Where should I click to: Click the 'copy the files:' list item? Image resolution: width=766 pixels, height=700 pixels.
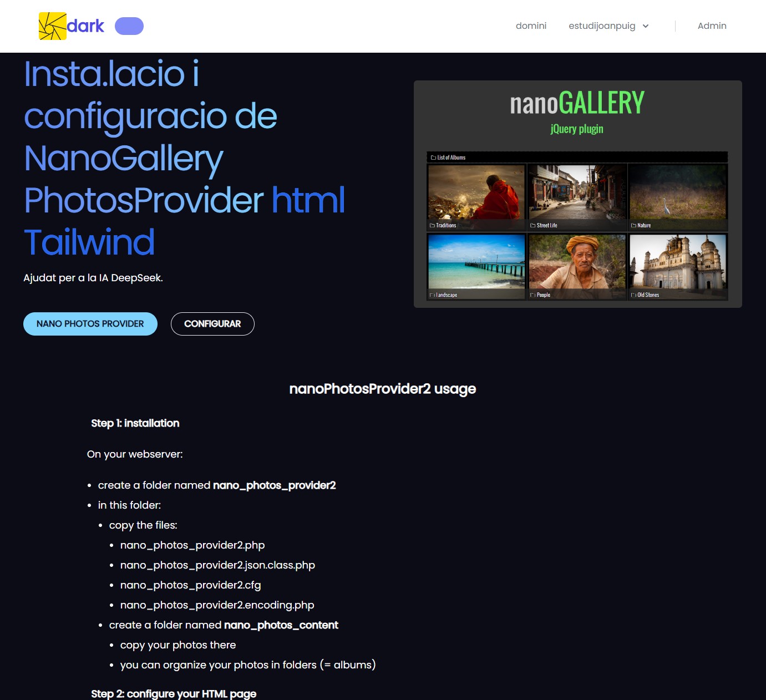point(143,525)
